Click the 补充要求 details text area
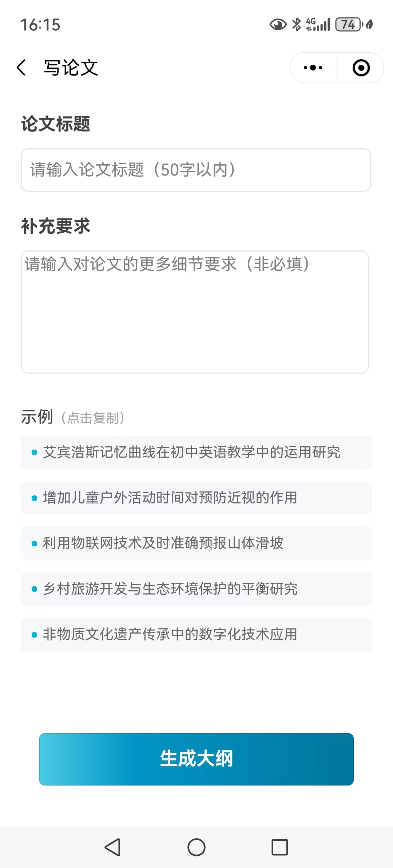The height and width of the screenshot is (868, 393). [195, 312]
